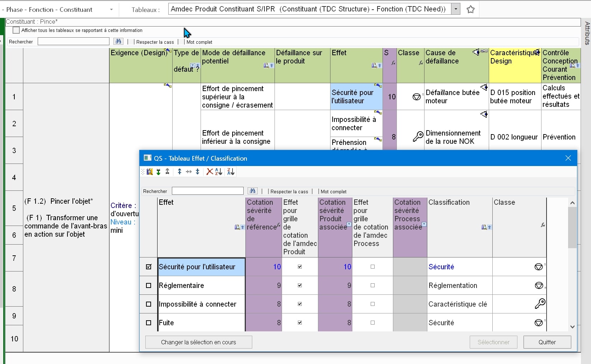Click the red X delete icon in dialog

pyautogui.click(x=210, y=172)
